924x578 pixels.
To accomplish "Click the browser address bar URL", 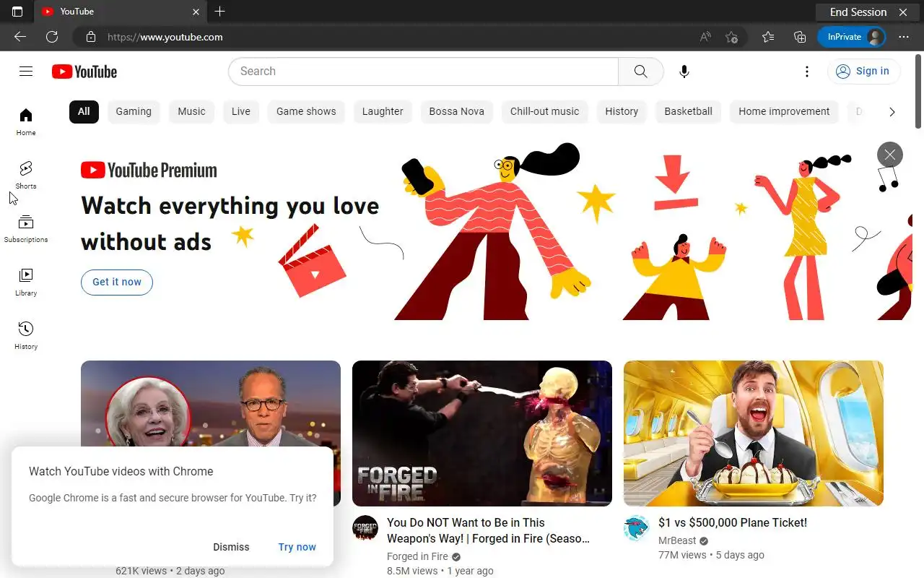I will [165, 37].
